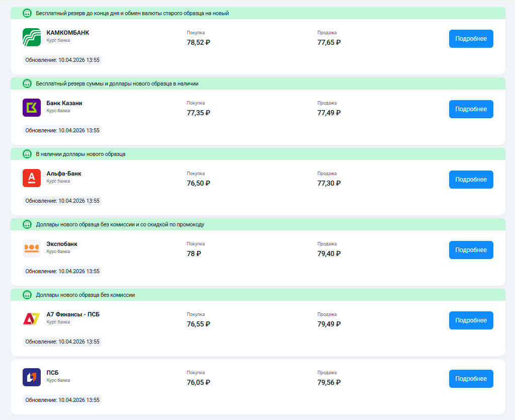Open Подробнее for КАМКОМБАНК
This screenshot has width=515, height=420.
point(471,39)
